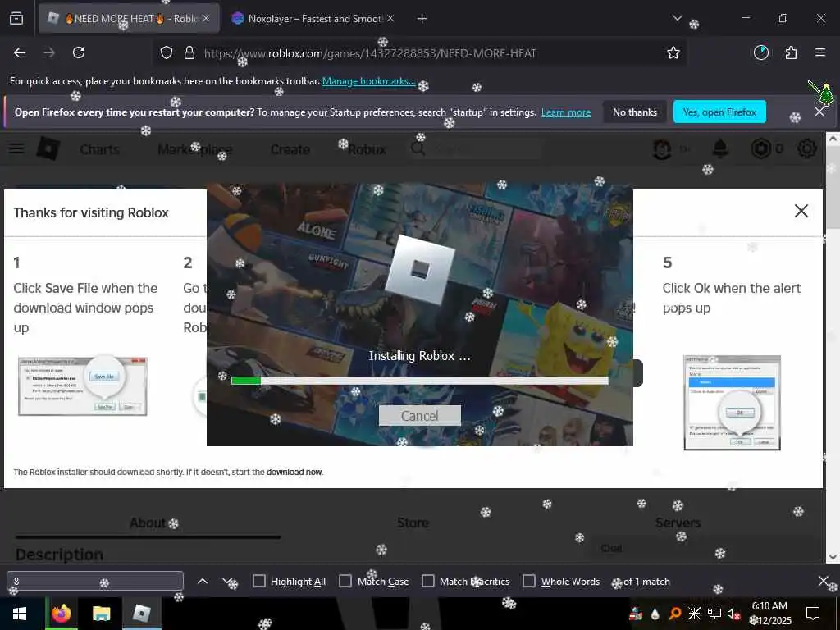Reload the current page
The width and height of the screenshot is (840, 630).
tap(79, 52)
